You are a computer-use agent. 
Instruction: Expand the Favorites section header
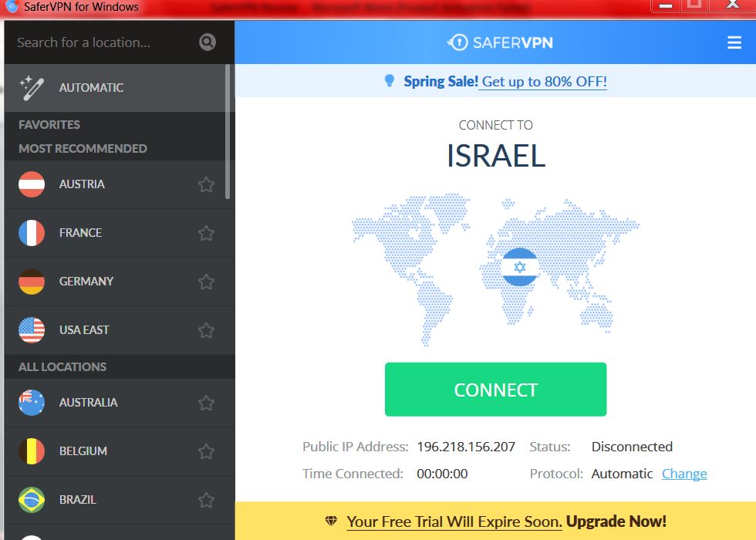(x=49, y=125)
